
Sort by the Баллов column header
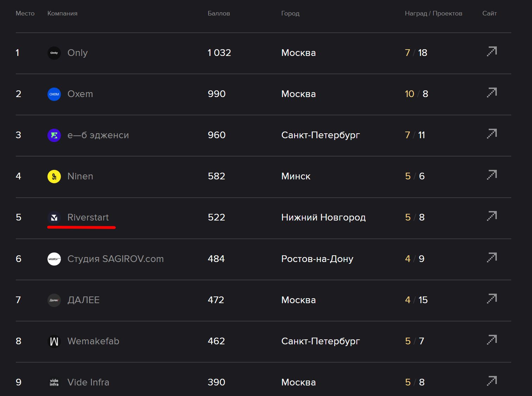(x=218, y=13)
